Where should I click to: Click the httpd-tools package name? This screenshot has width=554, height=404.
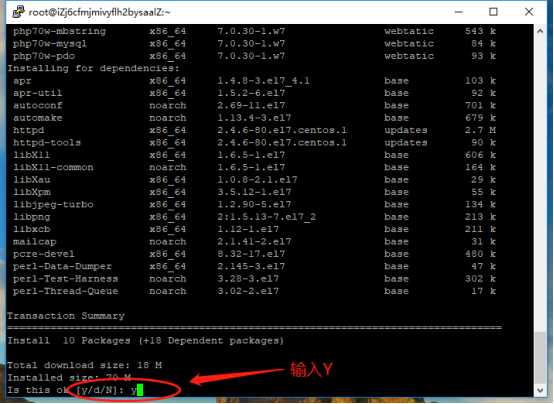[47, 142]
